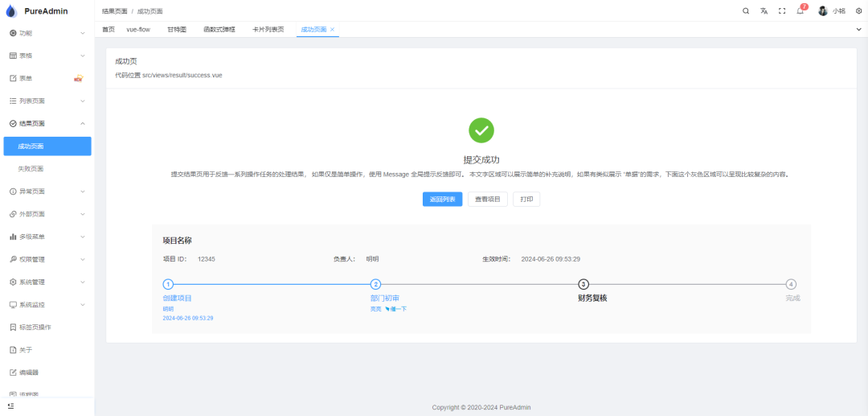
Task: Click the 查看项目 button
Action: 487,200
